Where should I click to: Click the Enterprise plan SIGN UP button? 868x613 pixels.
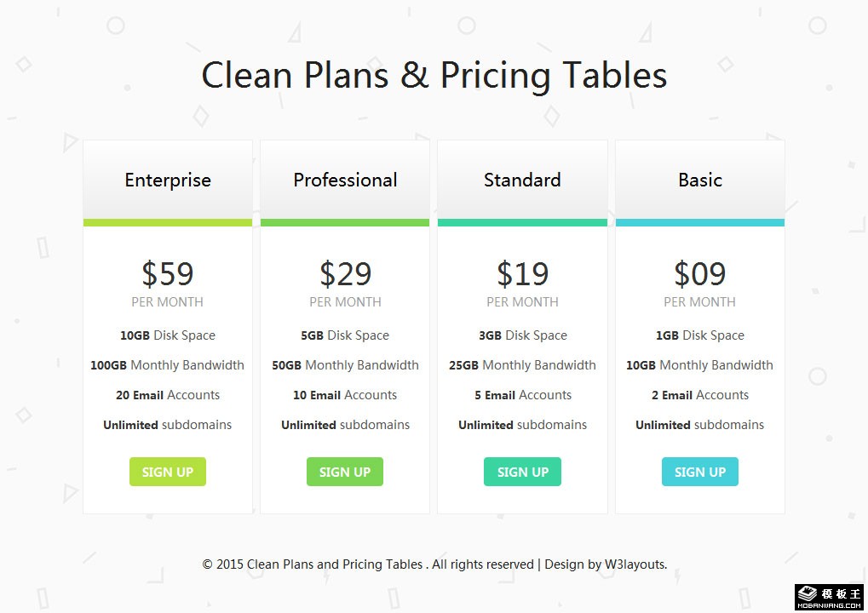(168, 472)
